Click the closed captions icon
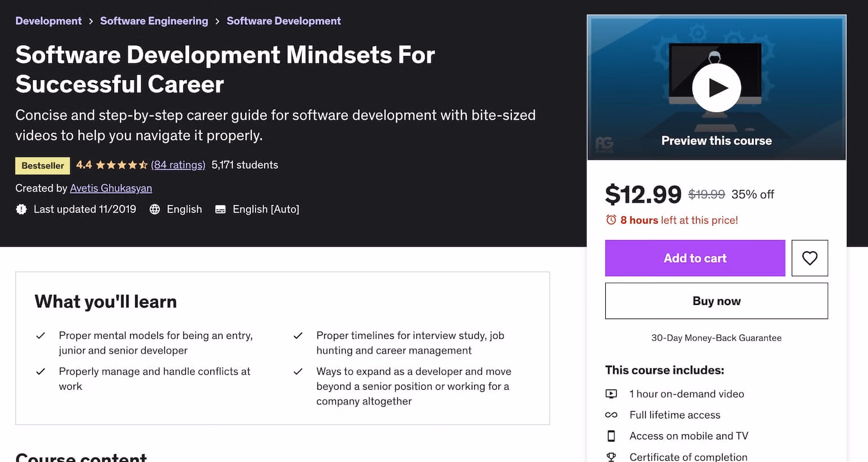Screen dimensions: 868x462 [220, 210]
